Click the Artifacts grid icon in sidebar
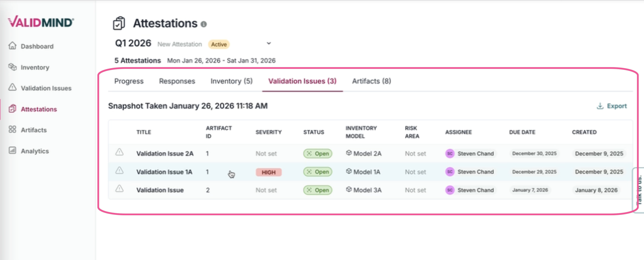 tap(12, 130)
